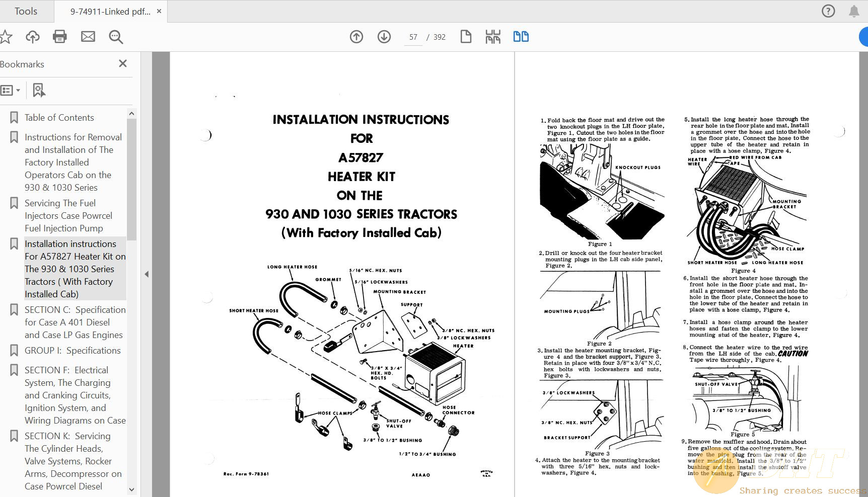Viewport: 868px width, 497px height.
Task: Email the document using the envelope icon
Action: click(88, 36)
